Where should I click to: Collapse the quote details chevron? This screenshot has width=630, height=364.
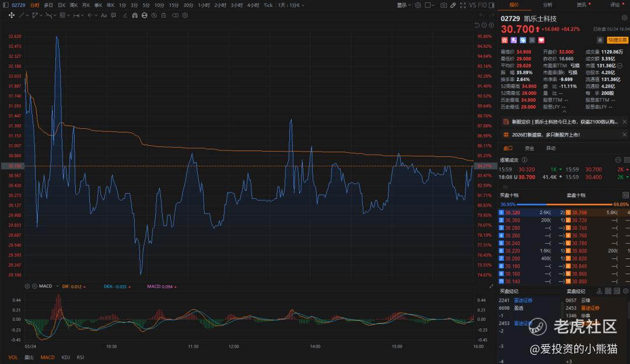click(564, 111)
